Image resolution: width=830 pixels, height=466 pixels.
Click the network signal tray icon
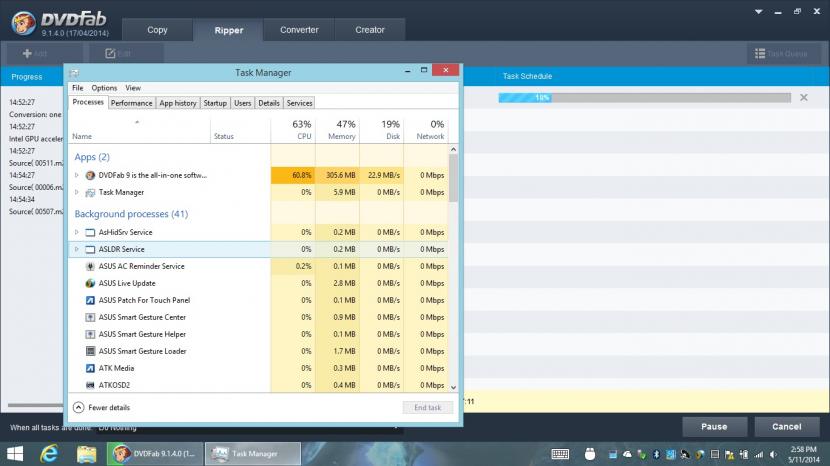point(759,454)
